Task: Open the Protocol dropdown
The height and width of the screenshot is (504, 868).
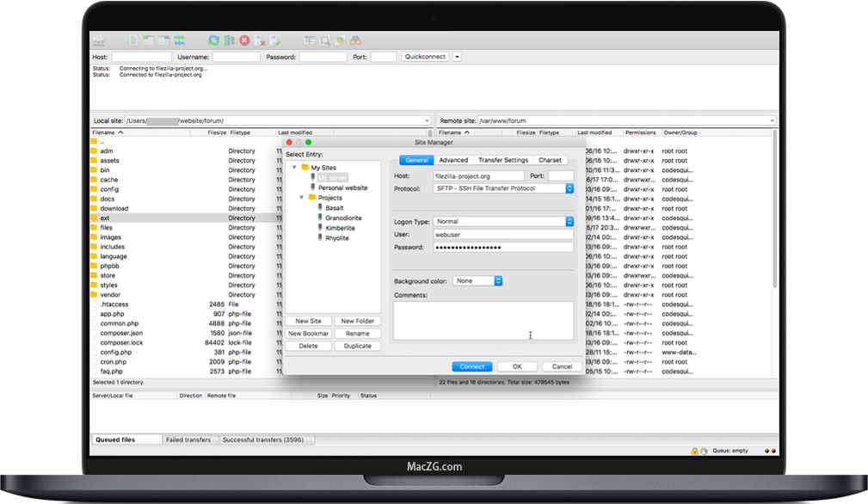Action: pyautogui.click(x=569, y=188)
